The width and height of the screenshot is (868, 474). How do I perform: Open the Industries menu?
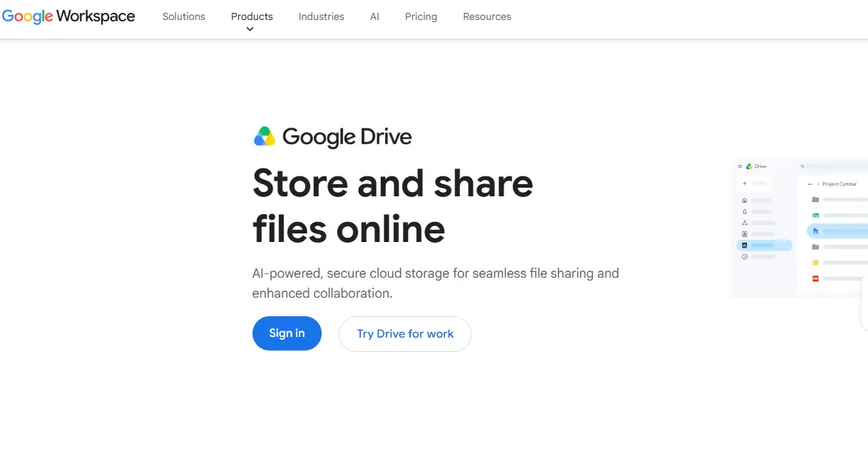click(x=321, y=16)
